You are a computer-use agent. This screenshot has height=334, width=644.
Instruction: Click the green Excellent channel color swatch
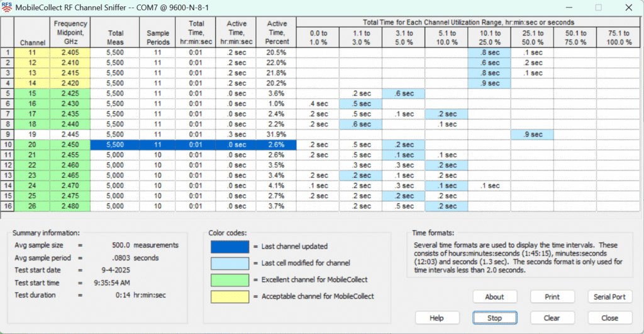pos(229,278)
